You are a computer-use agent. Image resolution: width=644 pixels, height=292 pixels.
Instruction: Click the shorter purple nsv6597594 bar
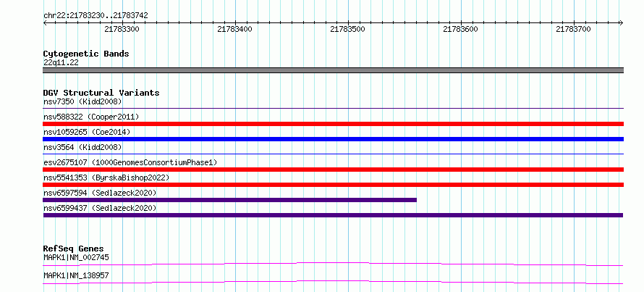229,200
